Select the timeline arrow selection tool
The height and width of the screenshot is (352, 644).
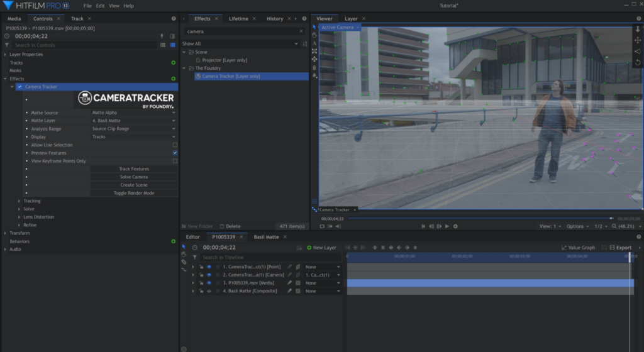point(184,246)
